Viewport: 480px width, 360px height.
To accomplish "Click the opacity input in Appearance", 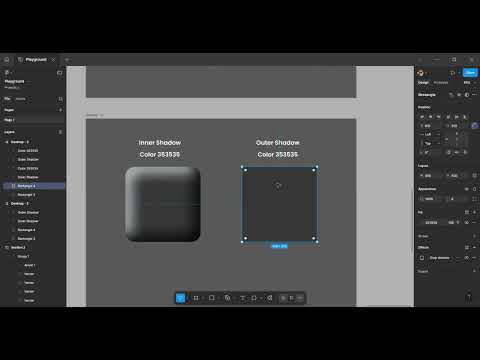I will click(430, 199).
